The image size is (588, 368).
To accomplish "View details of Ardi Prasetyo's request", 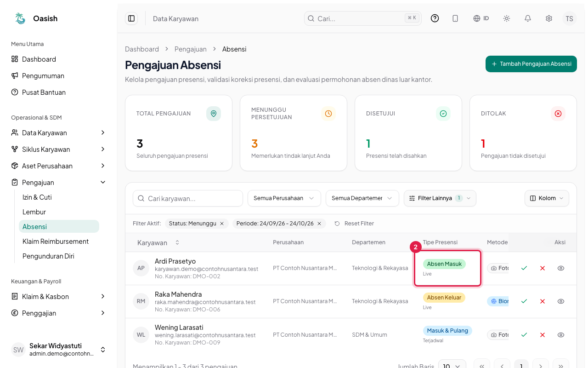I will click(x=561, y=268).
